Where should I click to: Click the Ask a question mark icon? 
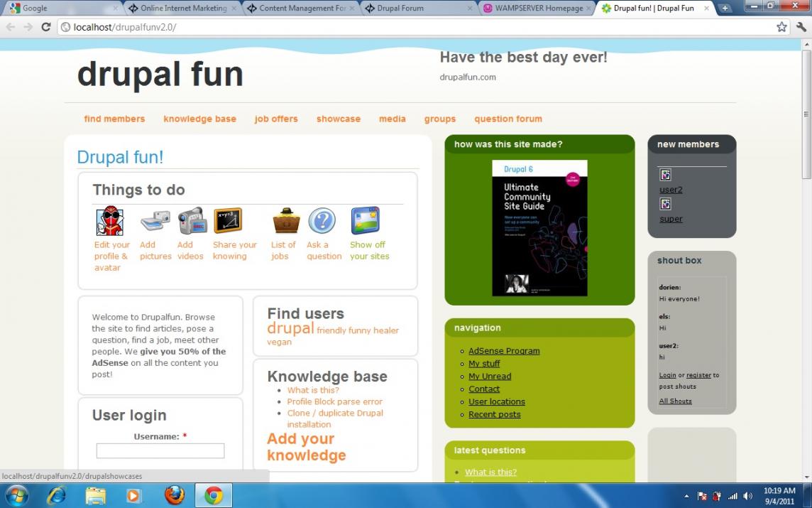pyautogui.click(x=322, y=221)
